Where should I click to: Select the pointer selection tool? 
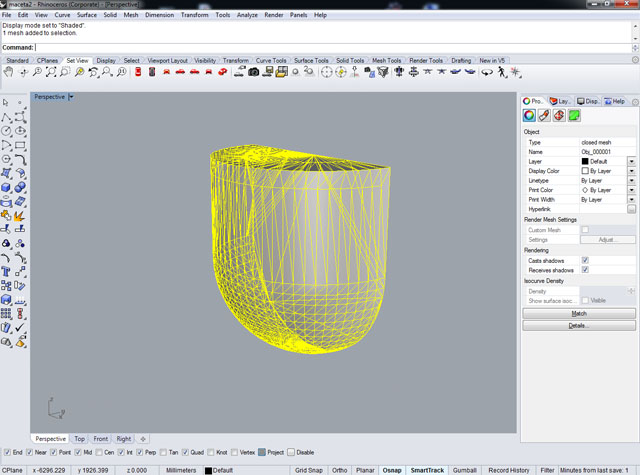click(x=6, y=102)
